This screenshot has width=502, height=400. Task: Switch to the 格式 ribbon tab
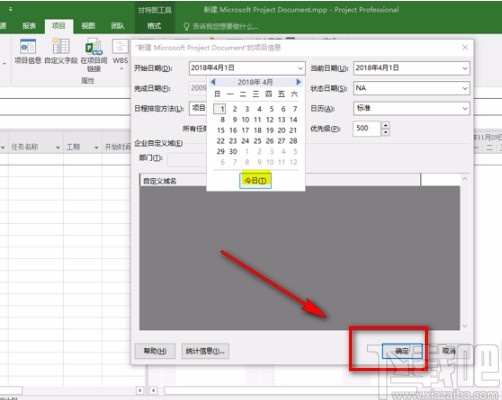tap(154, 26)
